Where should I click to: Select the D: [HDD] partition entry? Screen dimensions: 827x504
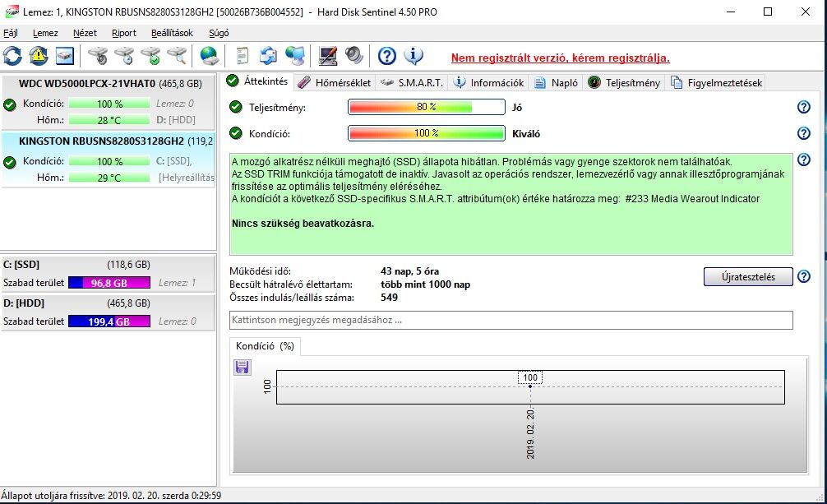pyautogui.click(x=109, y=312)
